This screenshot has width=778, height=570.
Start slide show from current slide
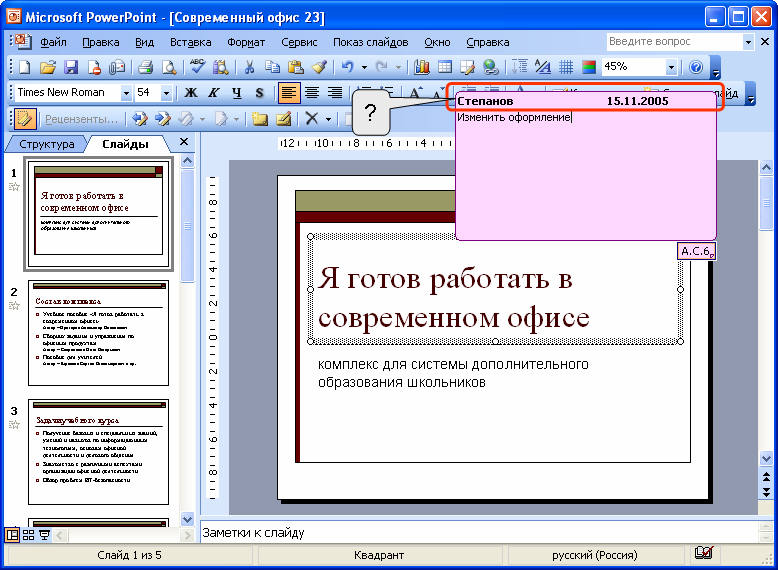(x=45, y=535)
